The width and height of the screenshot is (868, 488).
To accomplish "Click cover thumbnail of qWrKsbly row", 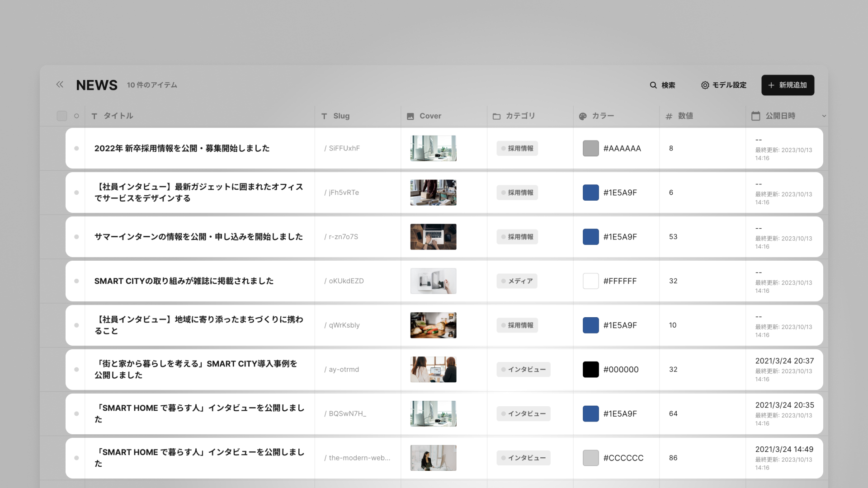I will [433, 325].
